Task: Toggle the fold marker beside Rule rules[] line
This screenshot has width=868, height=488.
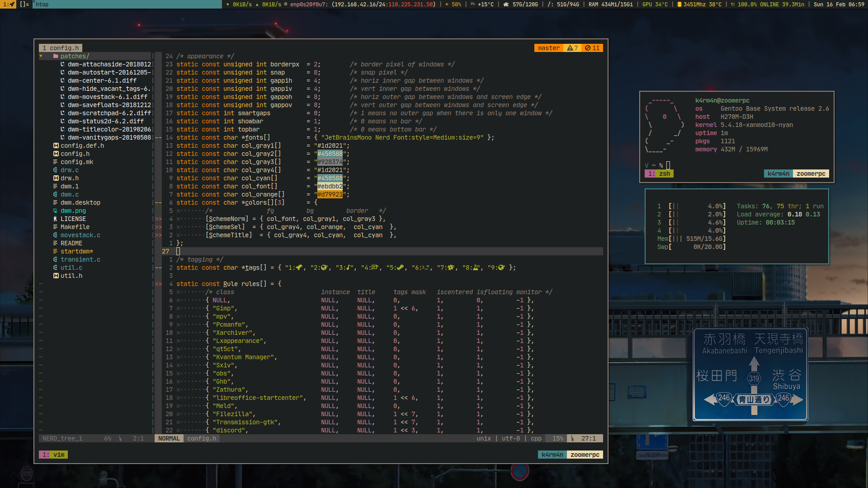Action: [158, 284]
